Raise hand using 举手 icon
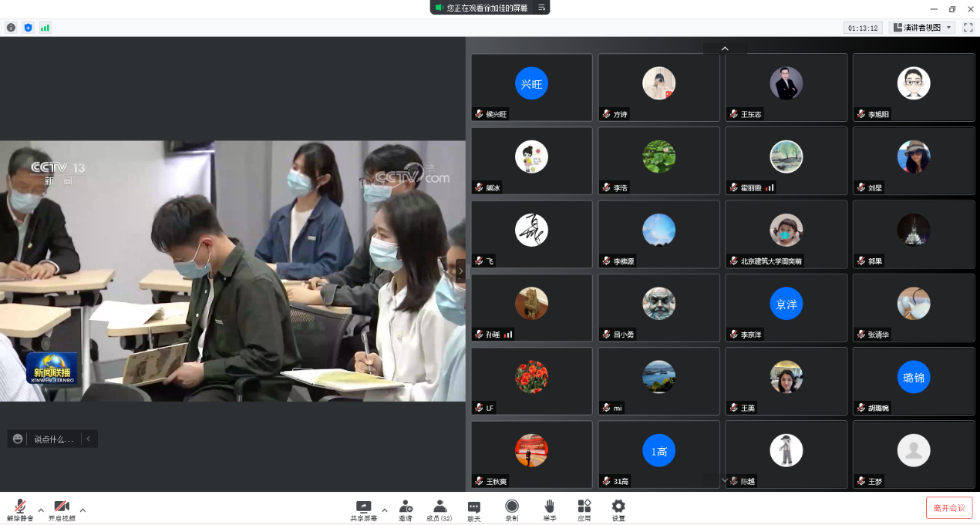The width and height of the screenshot is (980, 525). [x=549, y=509]
